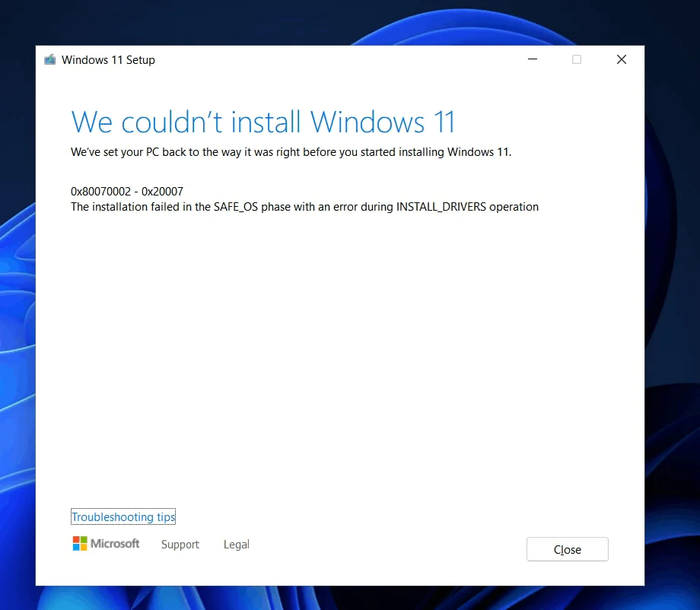Click the red square in the Microsoft logo
Screen dimensions: 700x610
[76, 539]
